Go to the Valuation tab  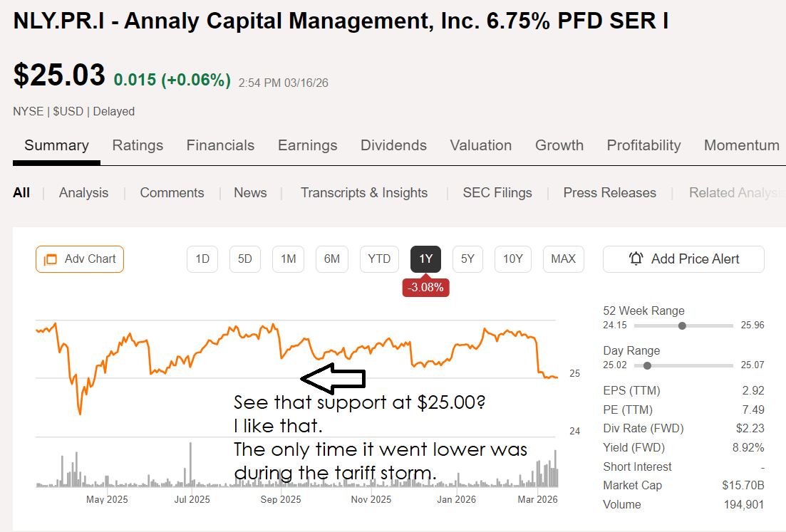pos(480,145)
